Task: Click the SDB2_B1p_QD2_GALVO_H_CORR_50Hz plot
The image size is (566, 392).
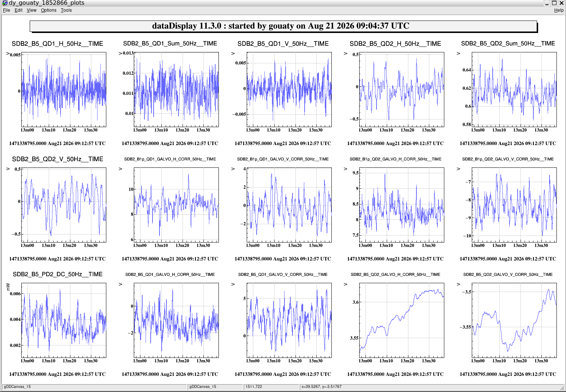Action: click(402, 205)
